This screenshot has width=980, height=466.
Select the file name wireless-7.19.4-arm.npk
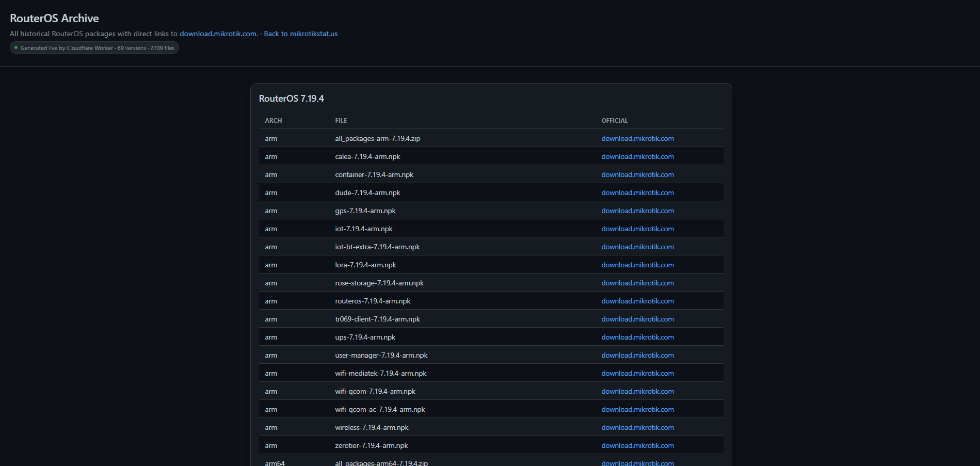pyautogui.click(x=372, y=427)
